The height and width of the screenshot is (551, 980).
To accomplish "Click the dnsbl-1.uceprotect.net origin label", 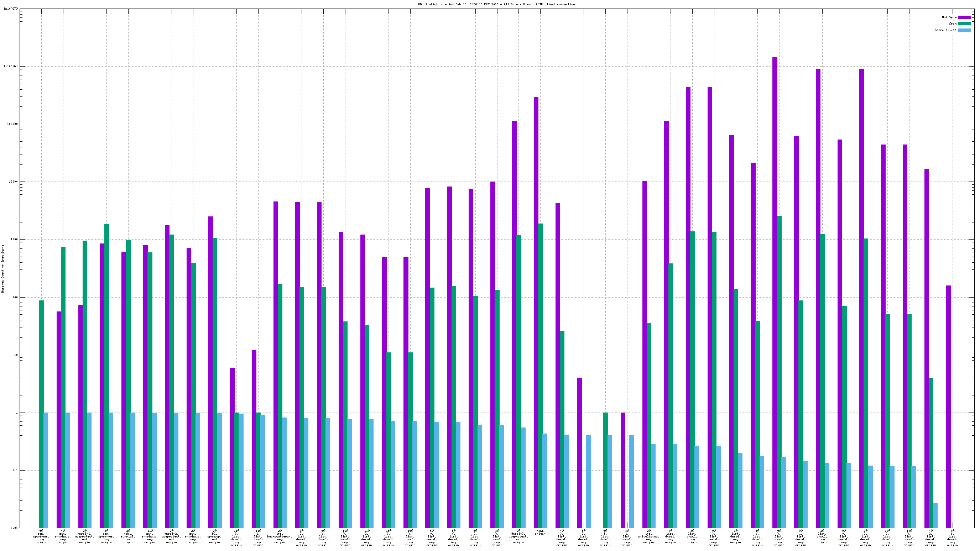I will coord(84,536).
